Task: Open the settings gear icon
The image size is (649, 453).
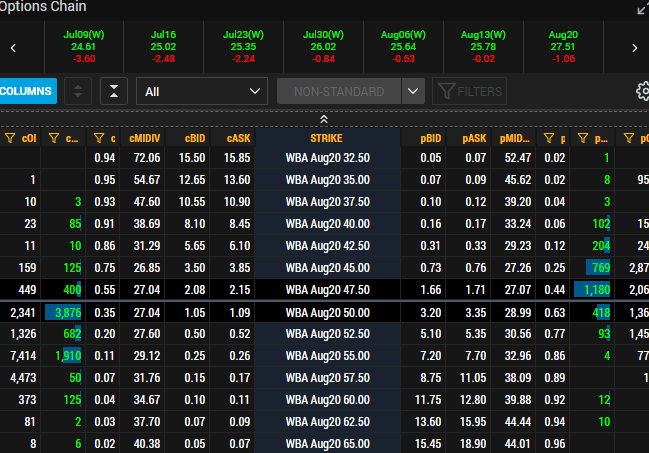Action: tap(643, 91)
